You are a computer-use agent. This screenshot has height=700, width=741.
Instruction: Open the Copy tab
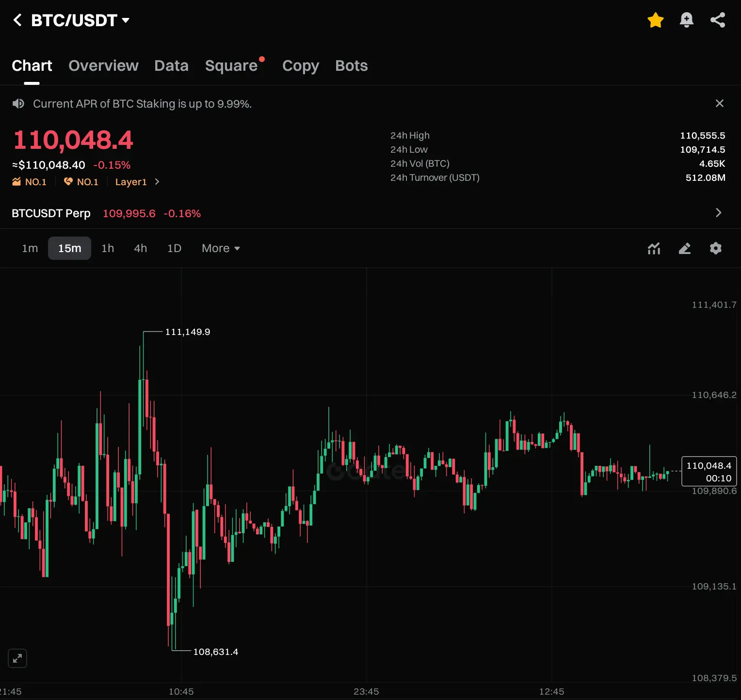pos(301,66)
